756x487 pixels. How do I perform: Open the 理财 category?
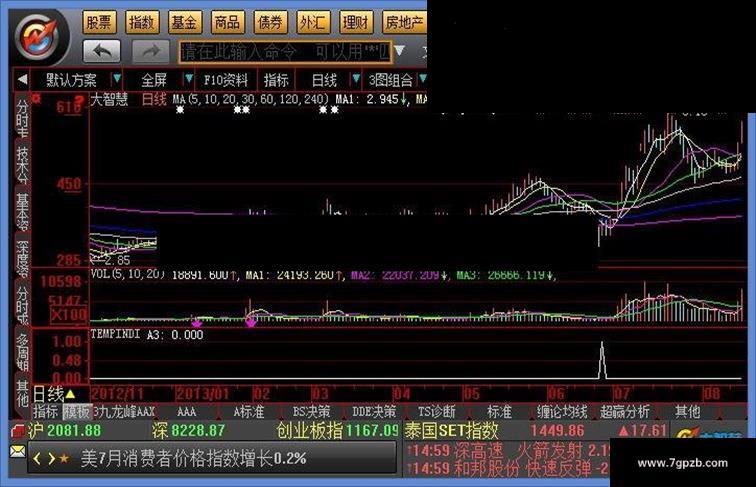click(356, 22)
